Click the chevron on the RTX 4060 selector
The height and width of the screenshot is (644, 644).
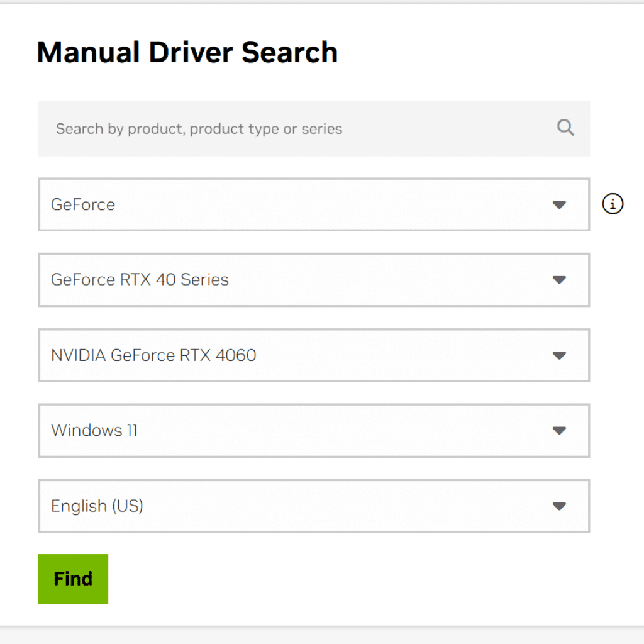click(559, 355)
